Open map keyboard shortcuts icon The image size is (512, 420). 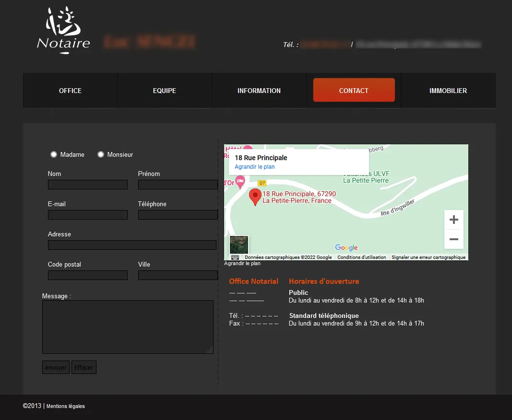click(235, 257)
